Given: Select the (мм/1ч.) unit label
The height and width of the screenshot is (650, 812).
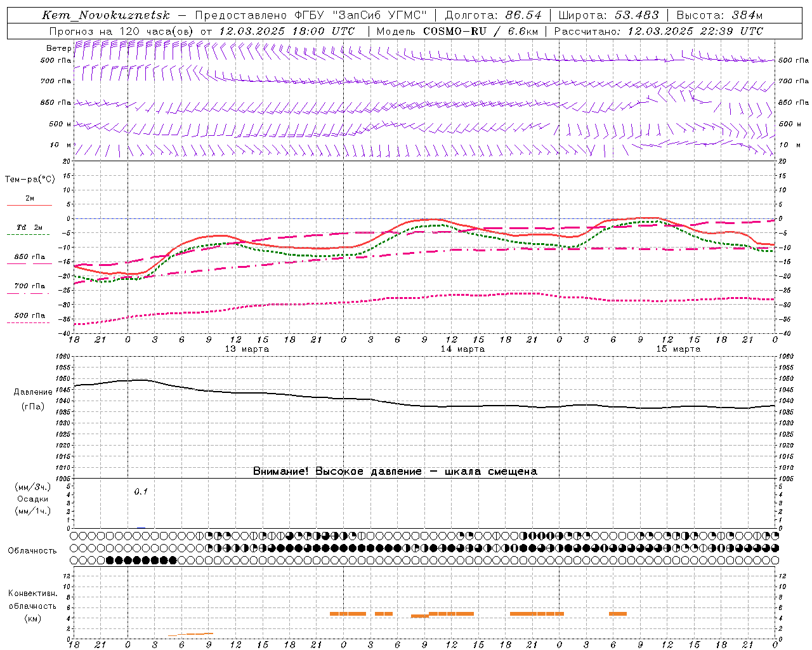Looking at the screenshot, I should pos(33,511).
